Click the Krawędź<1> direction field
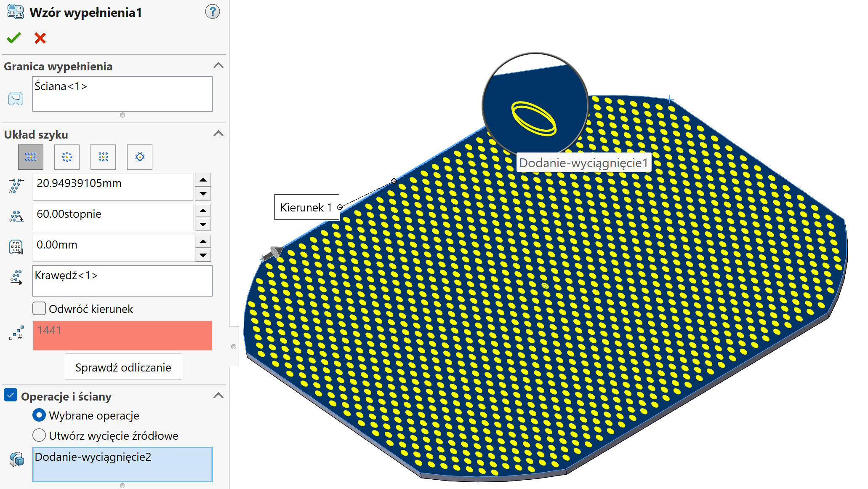This screenshot has width=868, height=489. coord(122,281)
